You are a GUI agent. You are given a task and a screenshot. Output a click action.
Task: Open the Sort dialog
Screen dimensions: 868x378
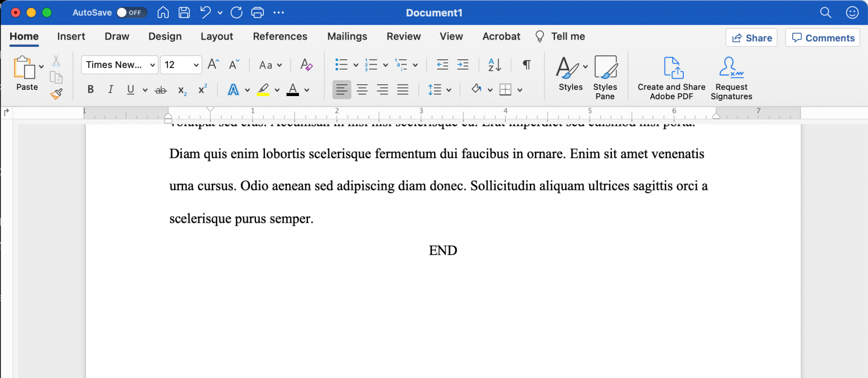pyautogui.click(x=492, y=64)
